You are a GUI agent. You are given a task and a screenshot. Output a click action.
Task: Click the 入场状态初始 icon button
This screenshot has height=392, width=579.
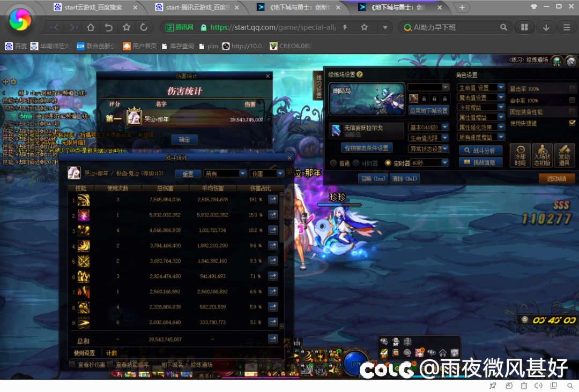(x=542, y=155)
